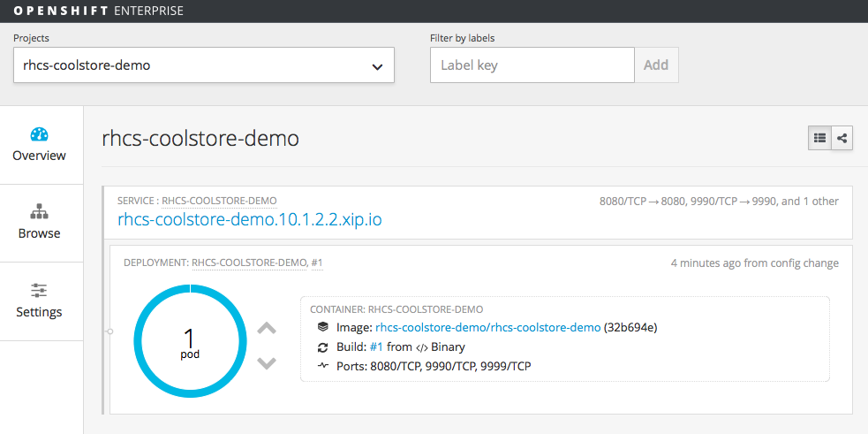868x434 pixels.
Task: Scale up pod count with up arrow
Action: point(267,329)
